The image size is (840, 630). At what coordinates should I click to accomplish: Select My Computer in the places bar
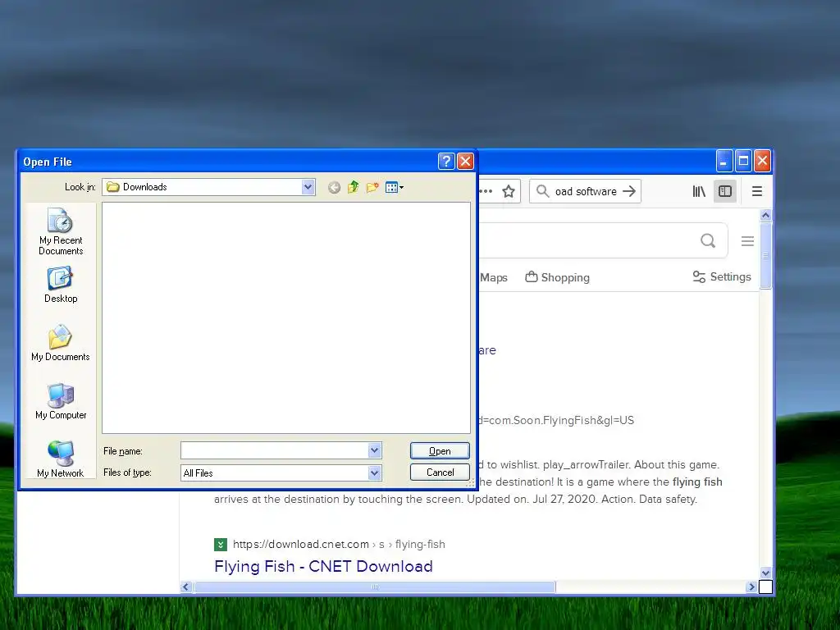click(x=61, y=401)
